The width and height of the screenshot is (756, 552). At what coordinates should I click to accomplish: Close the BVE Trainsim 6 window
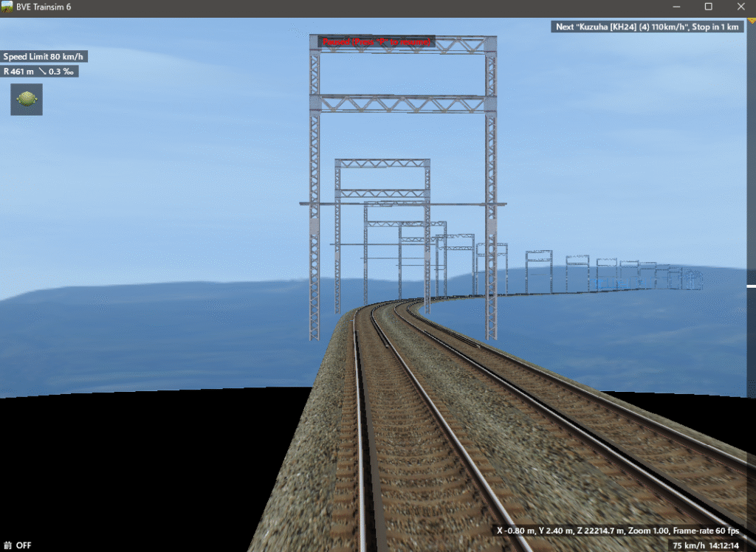pos(741,7)
